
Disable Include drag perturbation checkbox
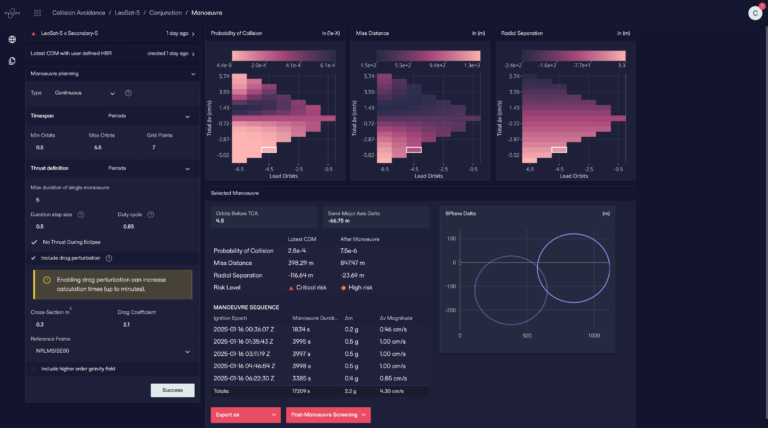pos(33,258)
